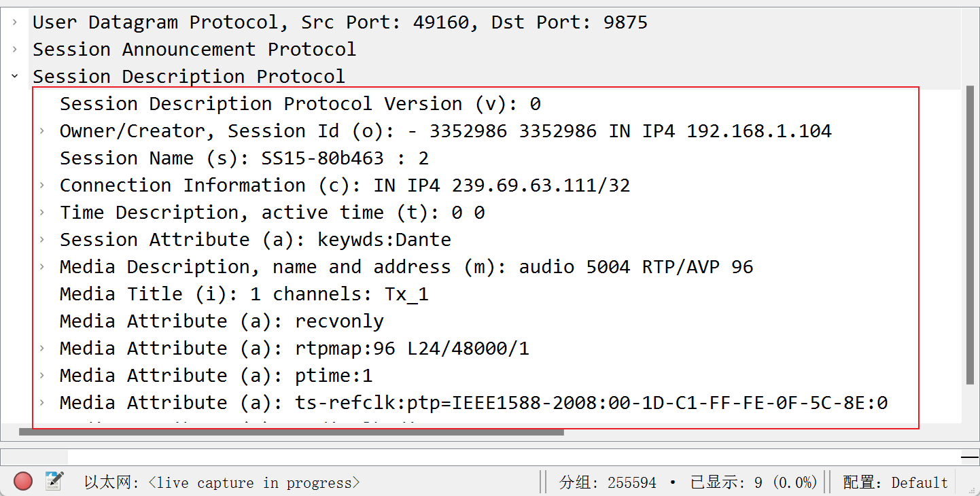The width and height of the screenshot is (980, 496).
Task: Expand the Session Announcement Protocol section
Action: click(x=14, y=50)
